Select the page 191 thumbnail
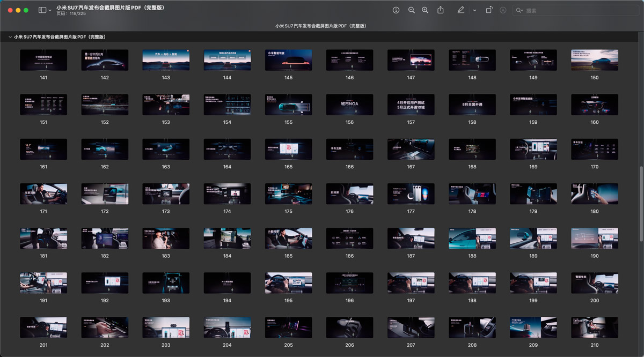Image resolution: width=644 pixels, height=357 pixels. pyautogui.click(x=43, y=282)
